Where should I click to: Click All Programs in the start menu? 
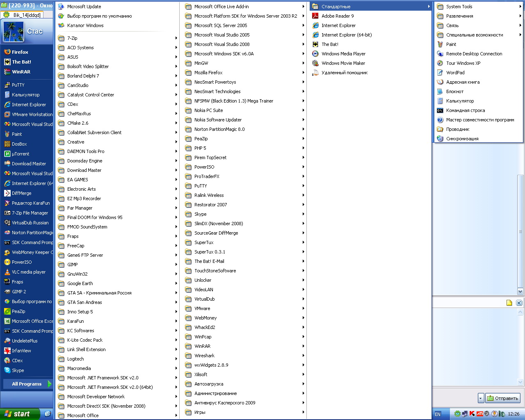point(27,384)
